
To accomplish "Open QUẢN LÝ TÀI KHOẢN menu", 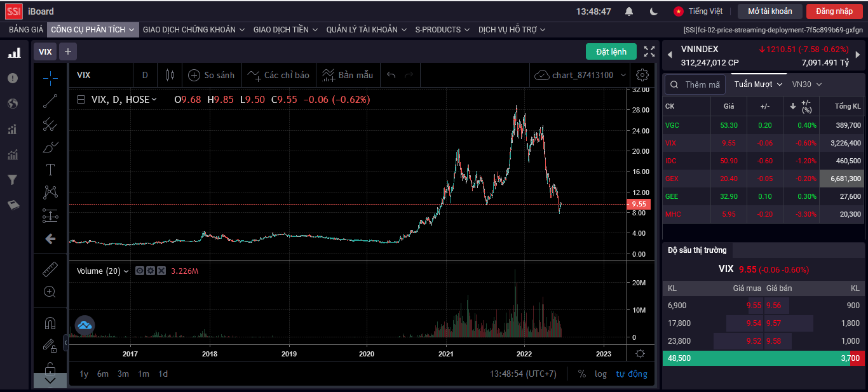I will [367, 29].
